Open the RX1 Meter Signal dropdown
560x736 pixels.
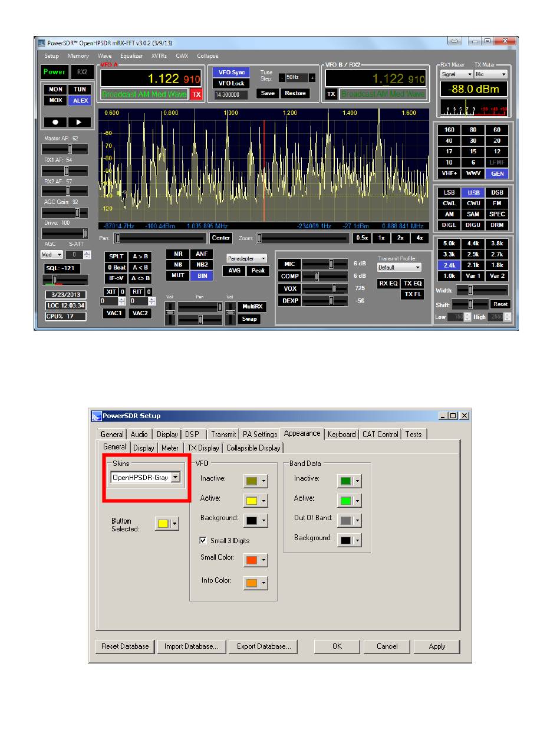tap(456, 75)
